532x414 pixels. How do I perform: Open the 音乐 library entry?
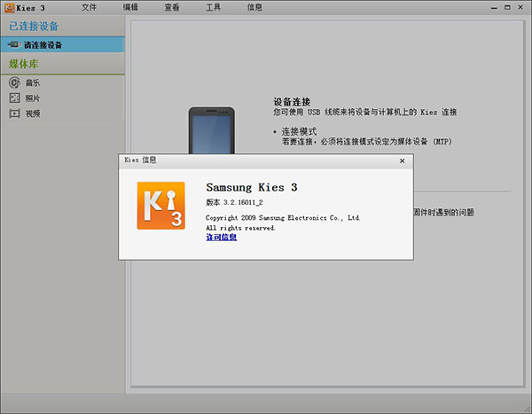tap(33, 82)
